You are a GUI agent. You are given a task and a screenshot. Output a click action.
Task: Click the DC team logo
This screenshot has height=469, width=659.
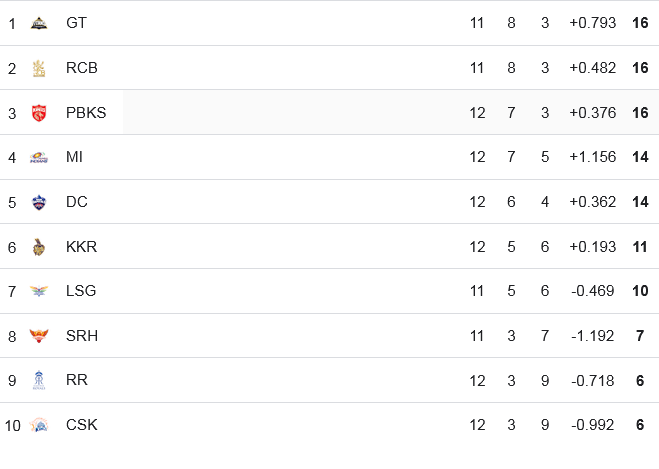(x=39, y=202)
